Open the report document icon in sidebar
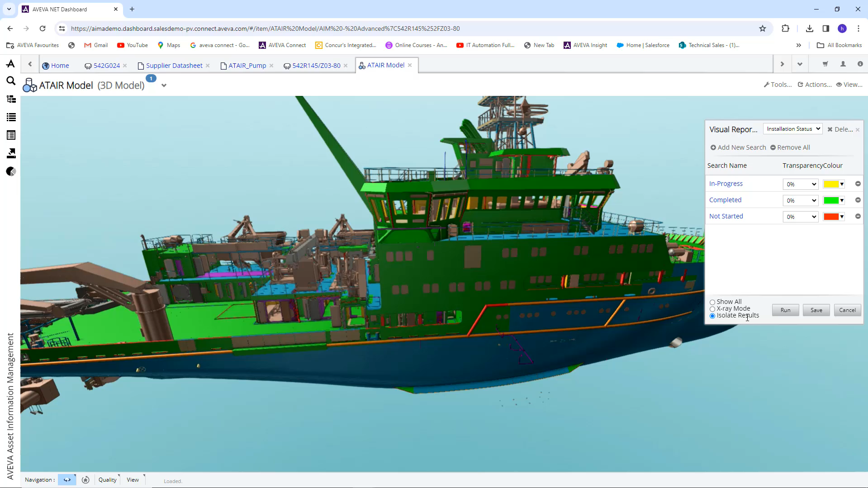 11,135
